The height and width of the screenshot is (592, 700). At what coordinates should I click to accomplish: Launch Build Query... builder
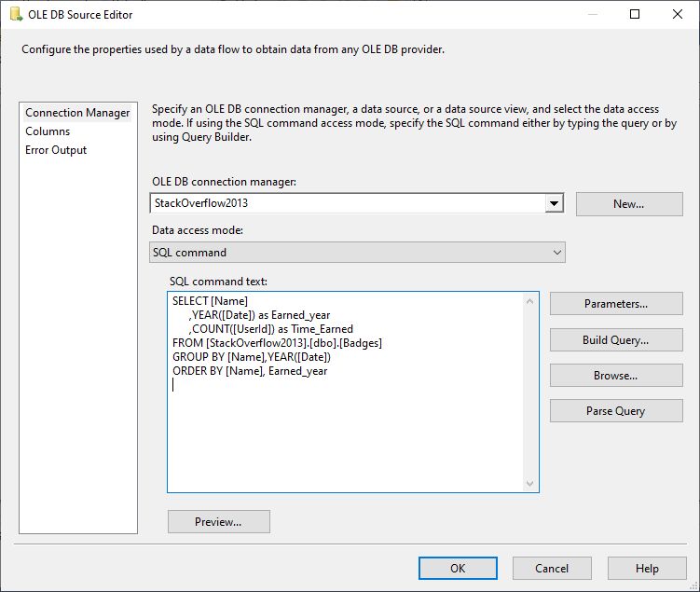click(x=615, y=340)
